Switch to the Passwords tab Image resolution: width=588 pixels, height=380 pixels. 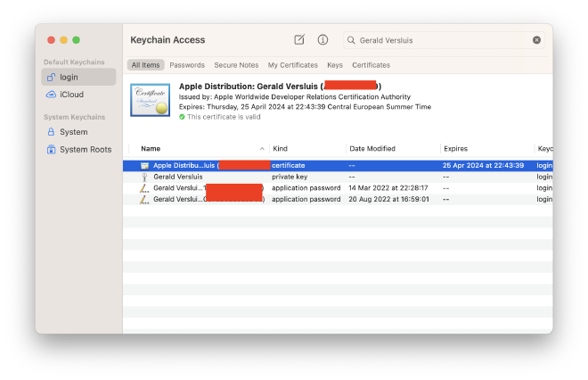[x=187, y=65]
